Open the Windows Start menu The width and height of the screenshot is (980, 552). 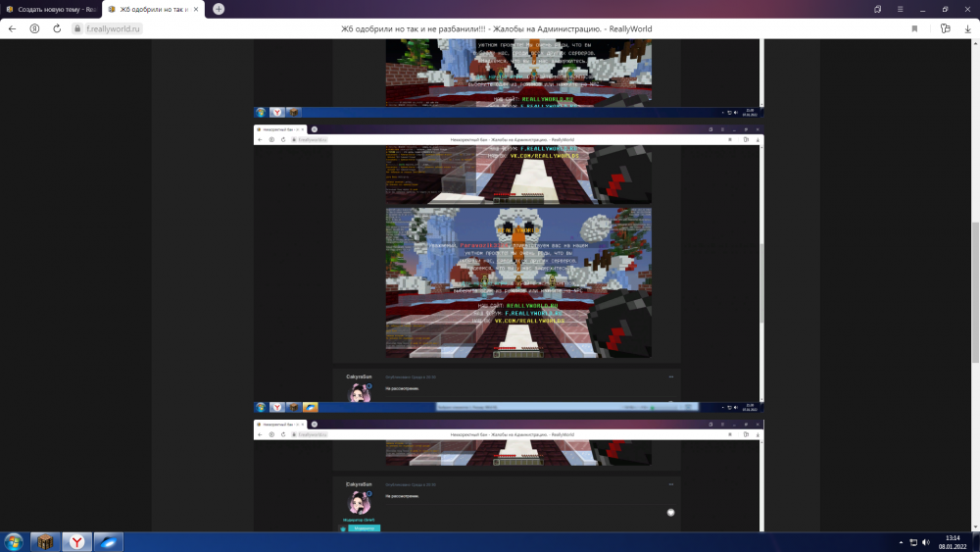coord(13,541)
